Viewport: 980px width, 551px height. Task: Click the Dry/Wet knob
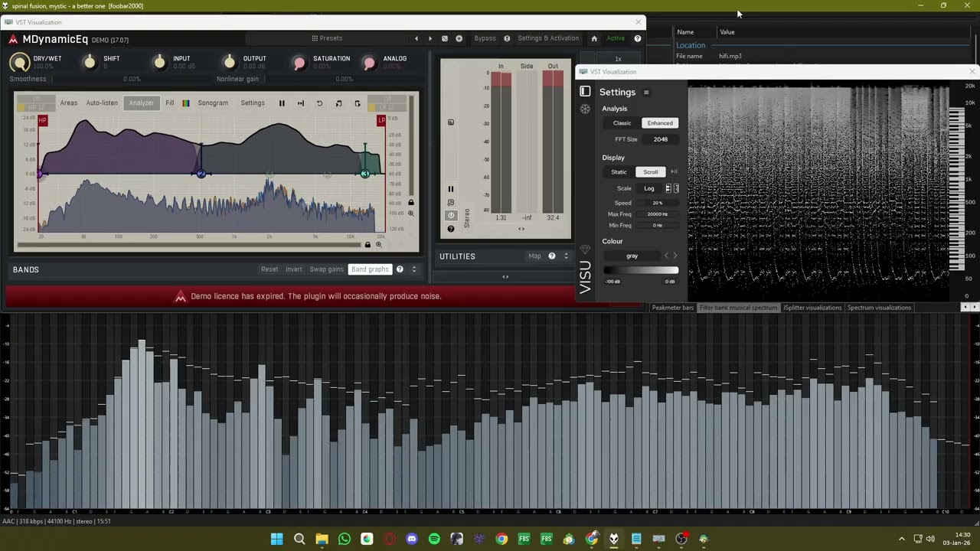[20, 64]
